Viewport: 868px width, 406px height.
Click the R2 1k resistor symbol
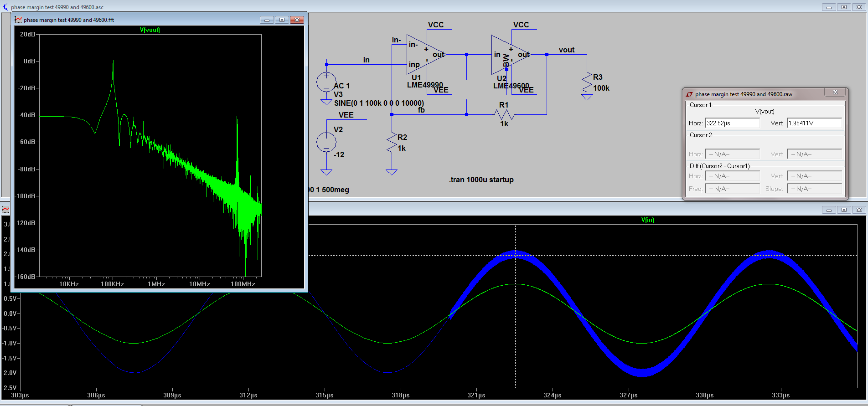(x=392, y=143)
